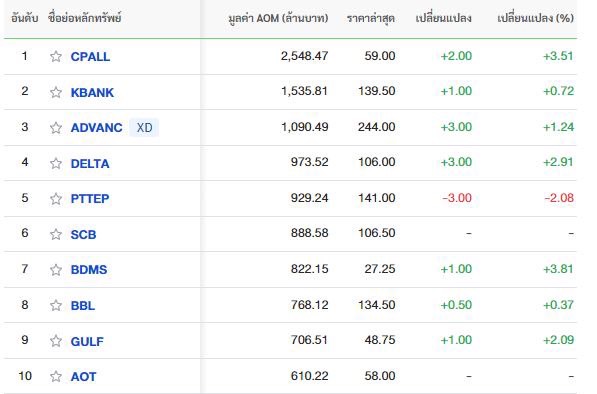The image size is (597, 394).
Task: Click the อันดับ column header
Action: 24,18
